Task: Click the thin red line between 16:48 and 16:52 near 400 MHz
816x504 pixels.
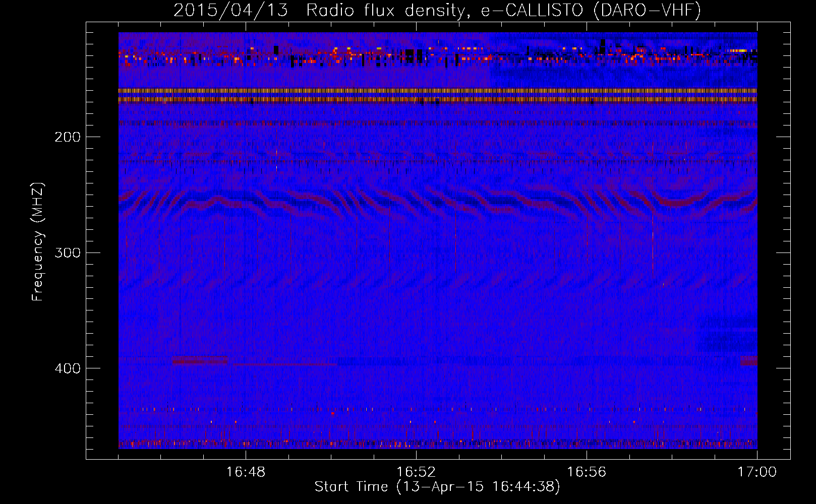Action: 285,364
